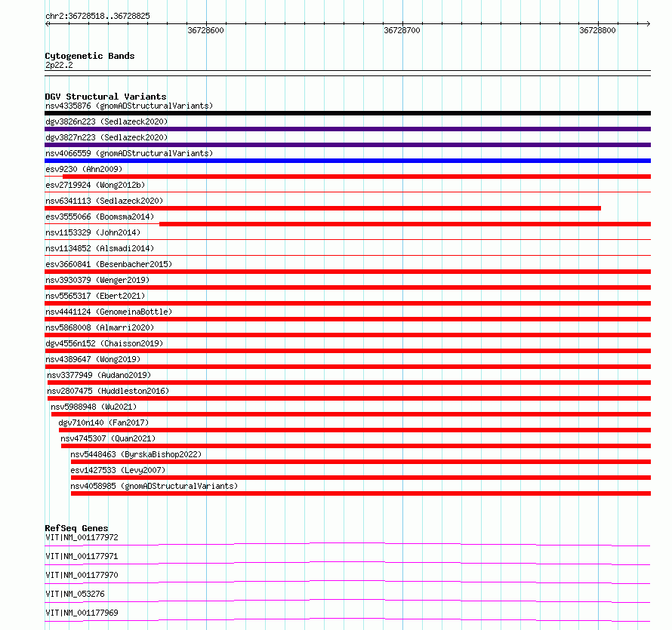Select transcript VIT|NM_001177970
Screen dimensions: 672x630
(82, 575)
